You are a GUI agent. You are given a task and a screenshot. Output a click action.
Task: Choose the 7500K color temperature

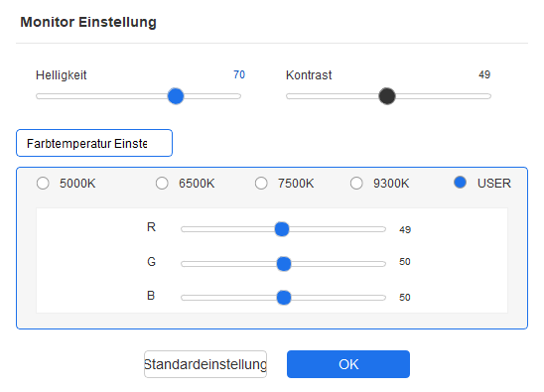261,184
